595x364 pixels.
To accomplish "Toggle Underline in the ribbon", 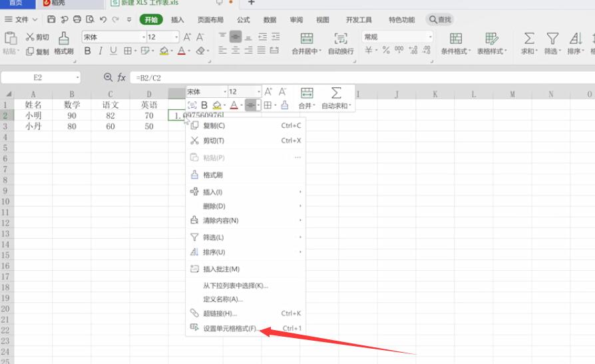I will point(113,51).
